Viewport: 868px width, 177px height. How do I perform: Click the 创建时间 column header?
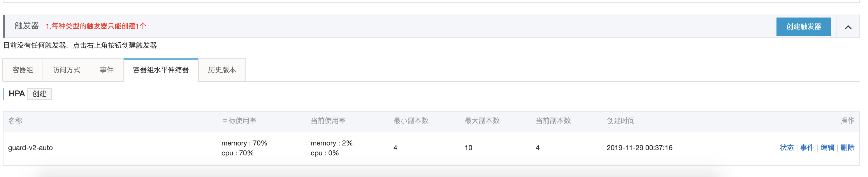click(620, 121)
